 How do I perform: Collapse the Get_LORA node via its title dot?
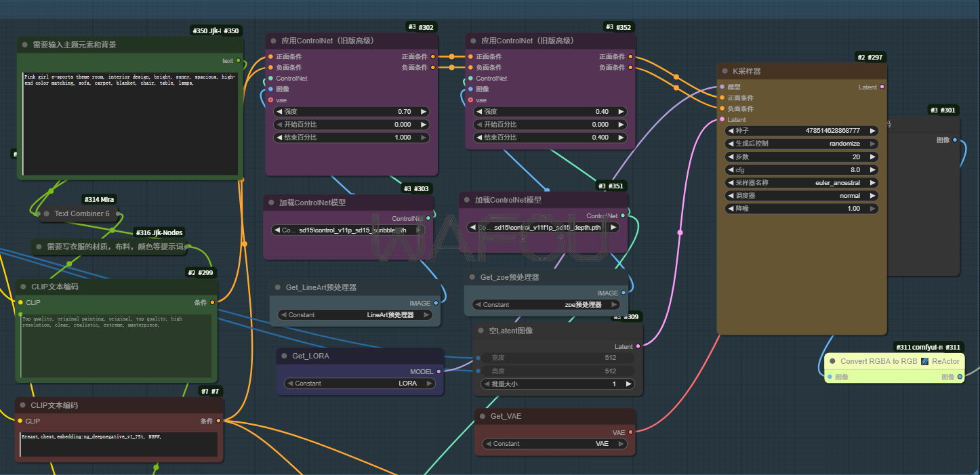coord(285,356)
